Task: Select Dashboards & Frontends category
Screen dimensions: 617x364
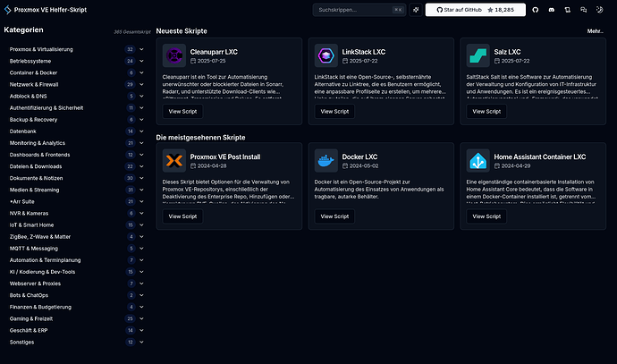Action: 39,155
